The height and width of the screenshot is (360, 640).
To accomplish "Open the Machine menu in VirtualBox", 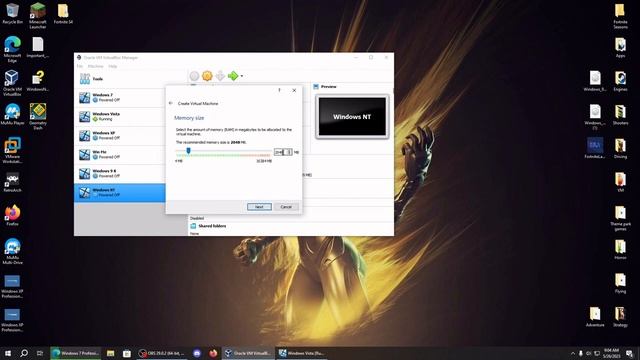I will (96, 66).
